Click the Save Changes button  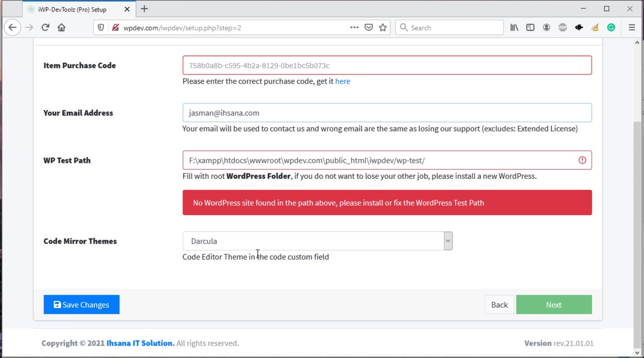(x=81, y=305)
